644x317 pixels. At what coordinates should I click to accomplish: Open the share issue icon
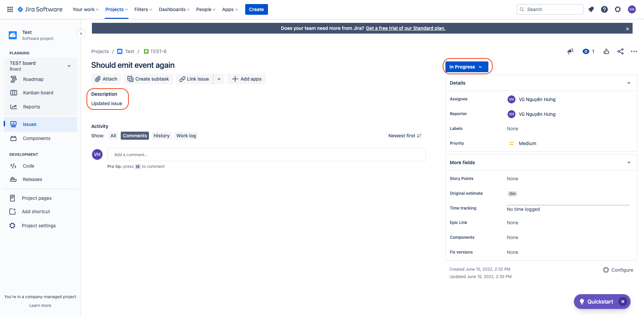click(620, 51)
